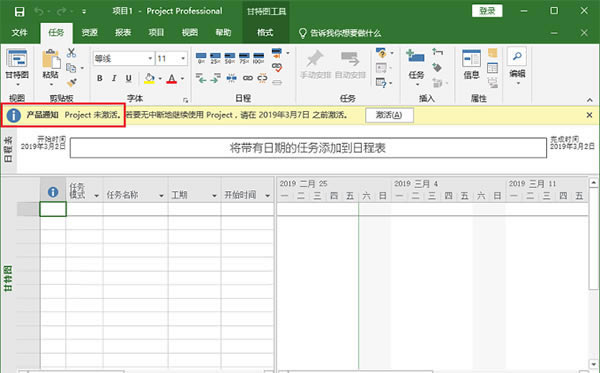Click the 登录 sign-in button
600x373 pixels.
[487, 11]
